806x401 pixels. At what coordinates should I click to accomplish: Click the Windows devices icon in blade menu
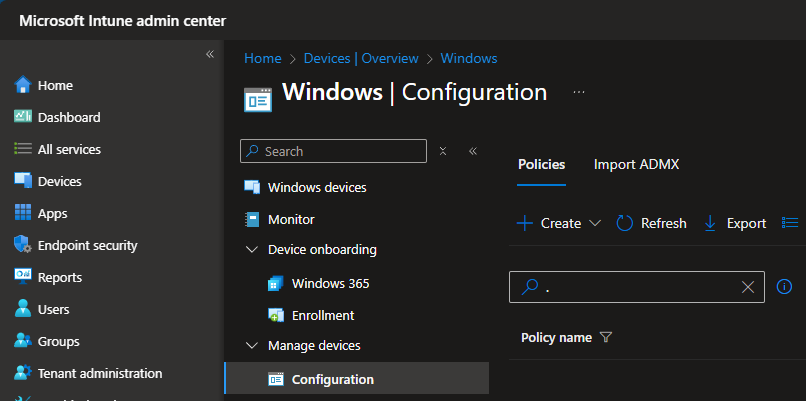252,187
